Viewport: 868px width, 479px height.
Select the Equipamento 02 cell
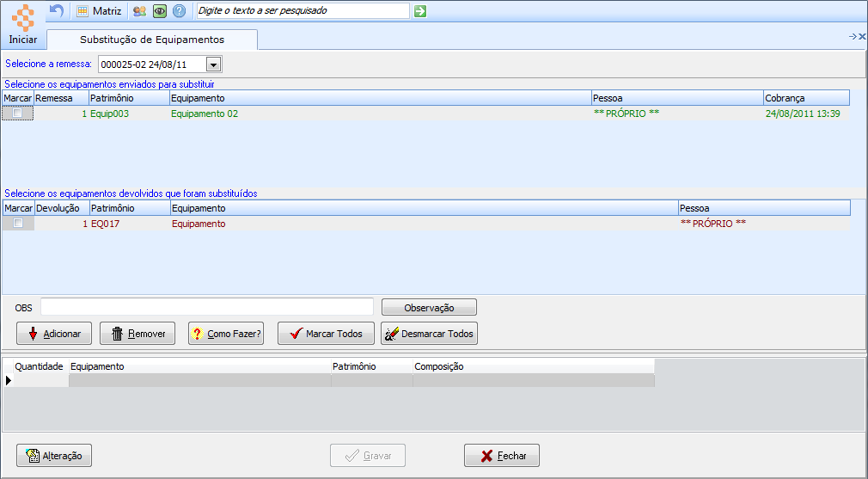(381, 114)
